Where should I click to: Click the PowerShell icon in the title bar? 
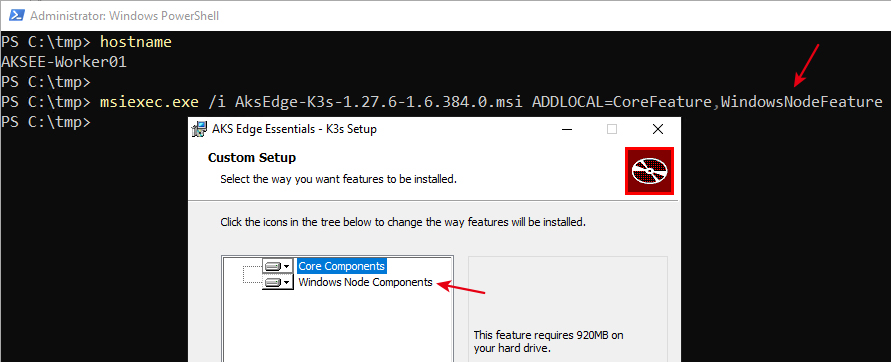click(14, 15)
